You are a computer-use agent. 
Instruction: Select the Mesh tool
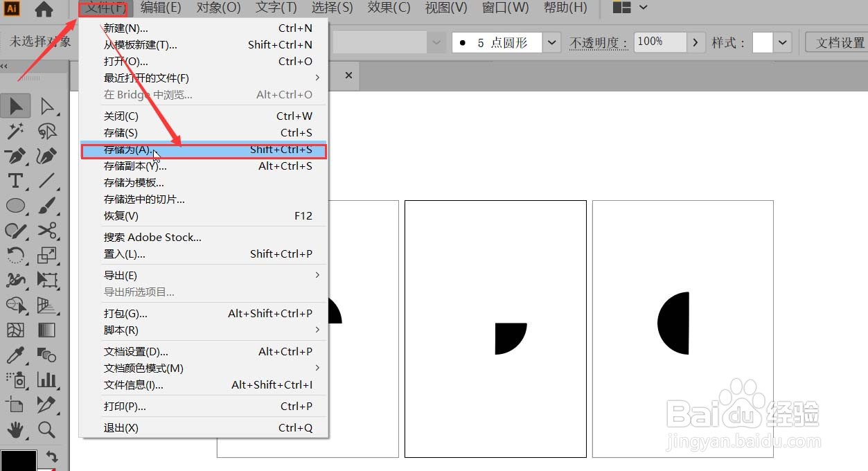(16, 330)
